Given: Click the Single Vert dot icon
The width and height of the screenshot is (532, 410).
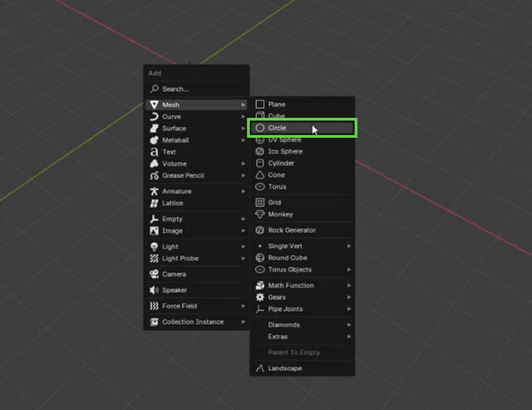Looking at the screenshot, I should point(260,246).
